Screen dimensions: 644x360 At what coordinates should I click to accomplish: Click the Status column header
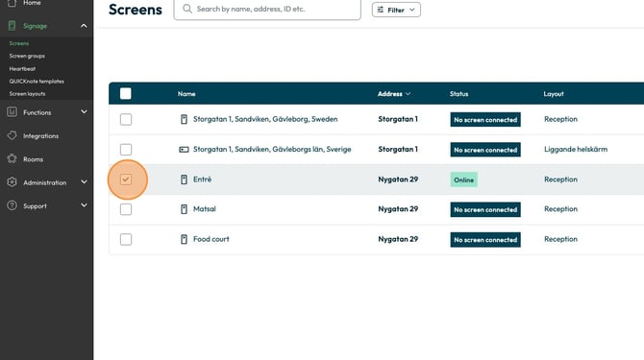[x=458, y=94]
